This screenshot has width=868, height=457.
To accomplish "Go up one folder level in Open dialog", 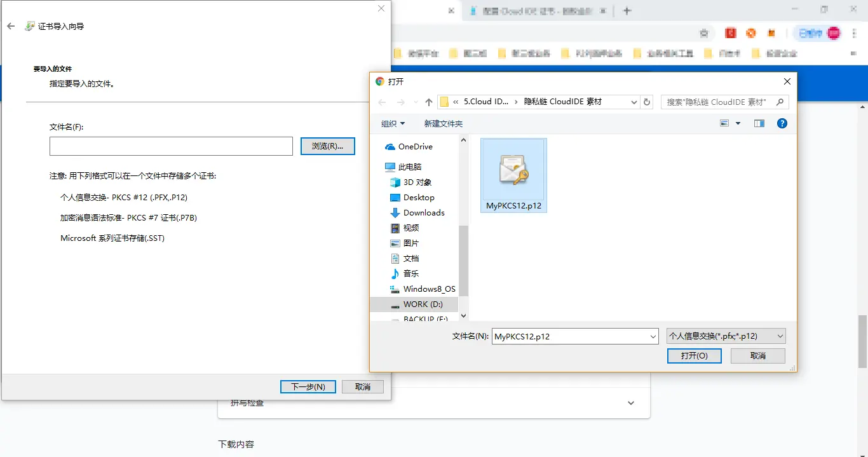I will 429,102.
